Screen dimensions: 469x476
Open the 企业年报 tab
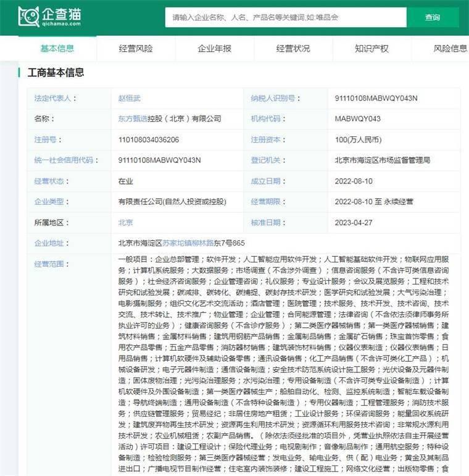click(x=215, y=49)
